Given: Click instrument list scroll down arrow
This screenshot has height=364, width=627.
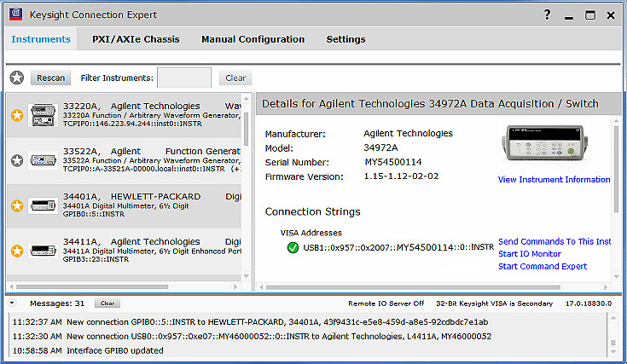Looking at the screenshot, I should pyautogui.click(x=247, y=276).
